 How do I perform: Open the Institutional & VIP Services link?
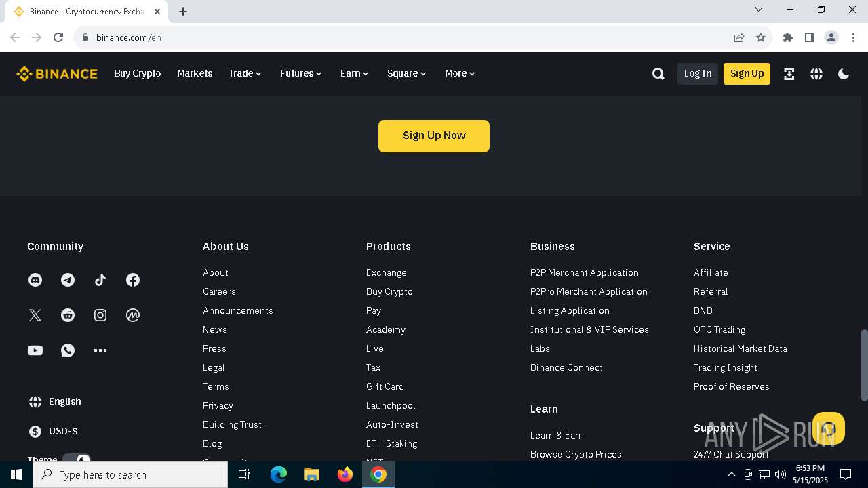pyautogui.click(x=589, y=329)
